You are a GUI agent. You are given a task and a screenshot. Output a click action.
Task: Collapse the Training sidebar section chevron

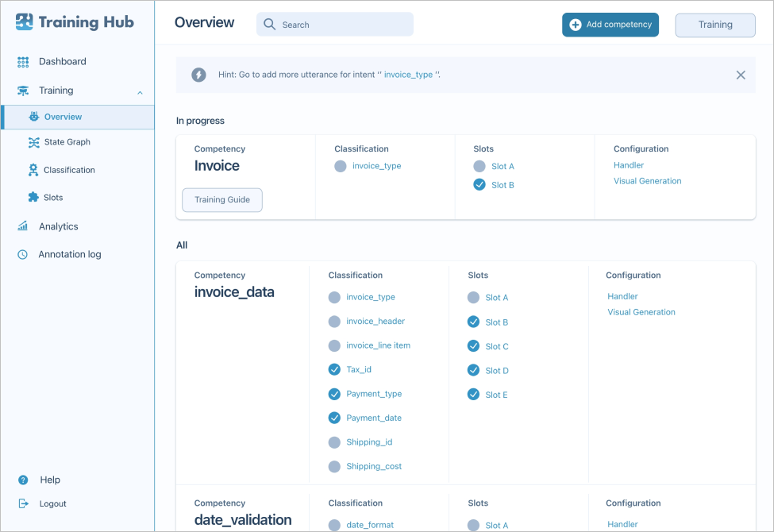tap(140, 92)
